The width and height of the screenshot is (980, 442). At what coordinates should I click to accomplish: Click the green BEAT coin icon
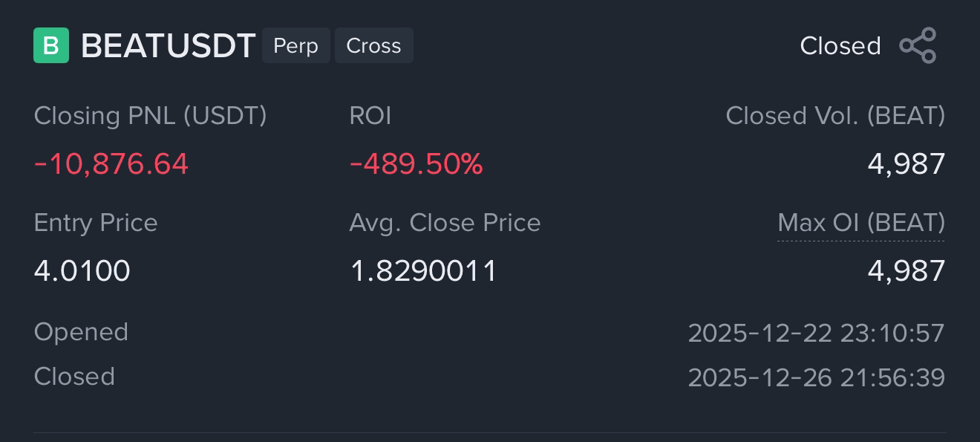click(x=51, y=45)
